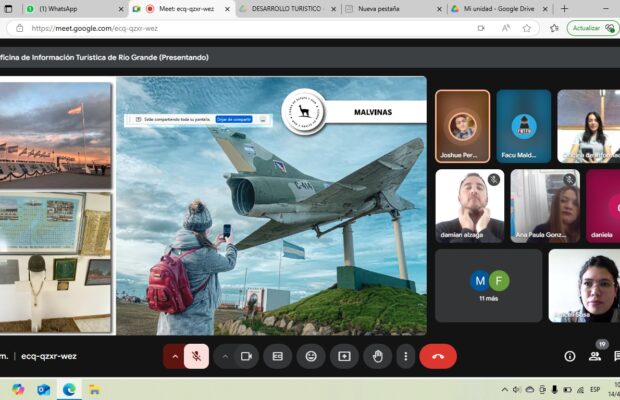620x400 pixels.
Task: Click the network Wi-Fi tray icon
Action: (580, 390)
